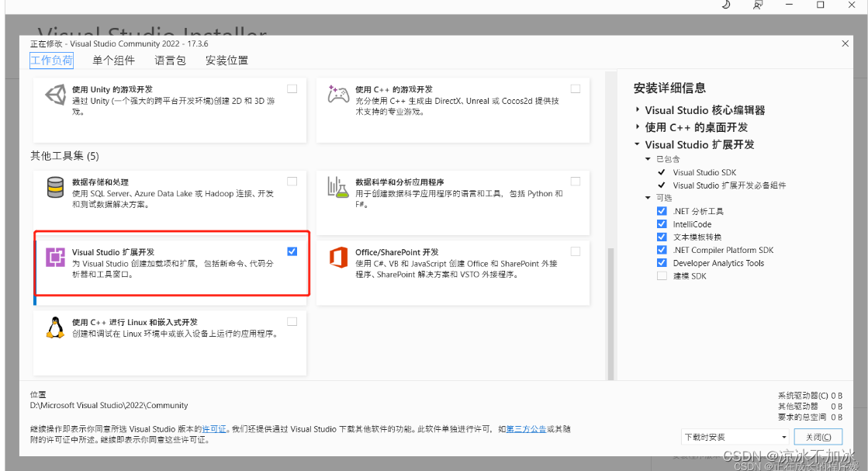The image size is (868, 471).
Task: Click the 安装详细信息 heading
Action: click(670, 88)
